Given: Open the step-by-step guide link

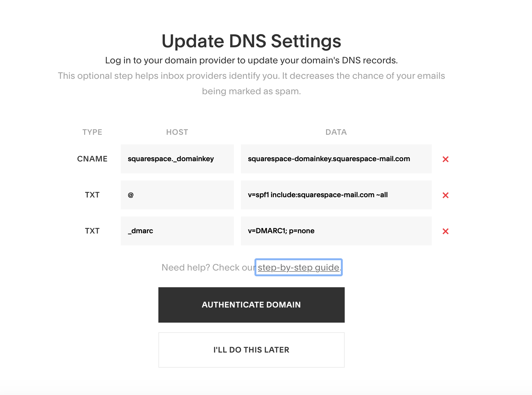Looking at the screenshot, I should click(298, 267).
